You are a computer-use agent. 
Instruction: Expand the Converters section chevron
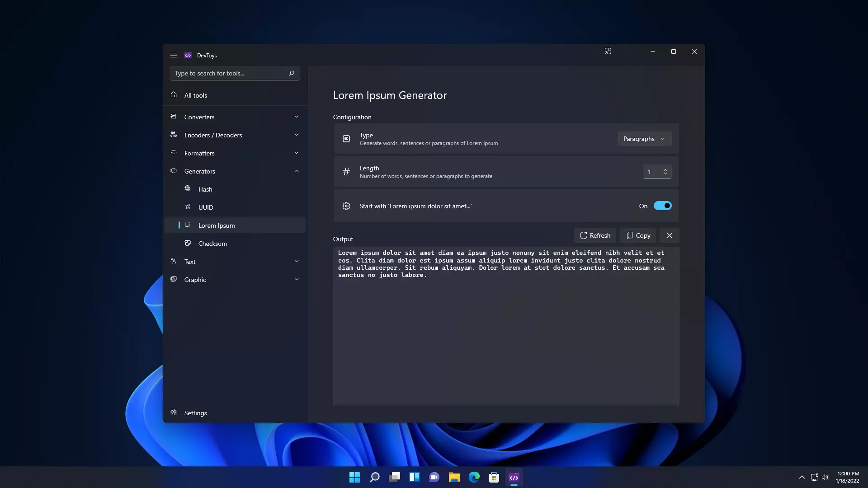pos(297,117)
